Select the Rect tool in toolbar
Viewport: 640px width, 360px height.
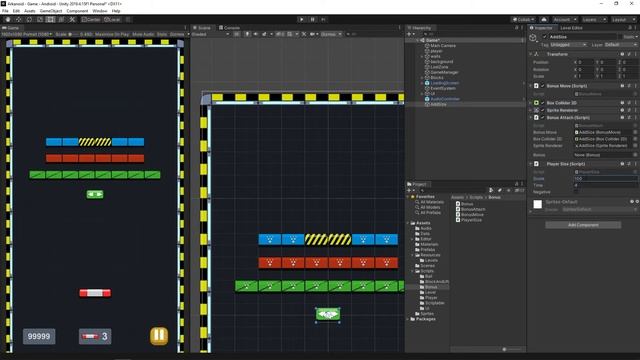click(50, 19)
